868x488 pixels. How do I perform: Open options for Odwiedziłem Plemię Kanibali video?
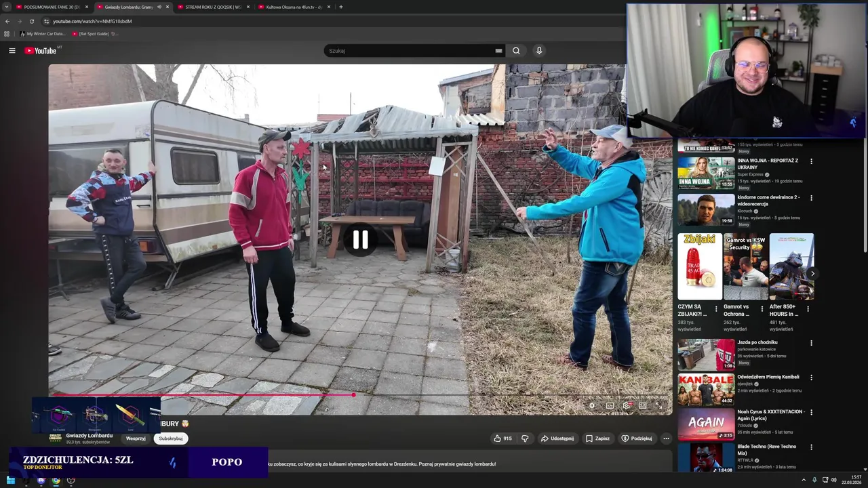pos(811,378)
